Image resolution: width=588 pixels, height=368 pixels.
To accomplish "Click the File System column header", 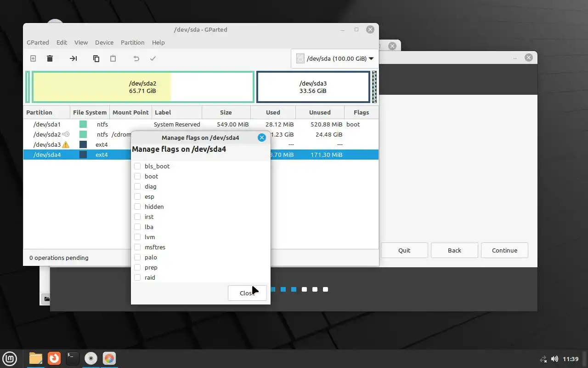I will (x=90, y=112).
